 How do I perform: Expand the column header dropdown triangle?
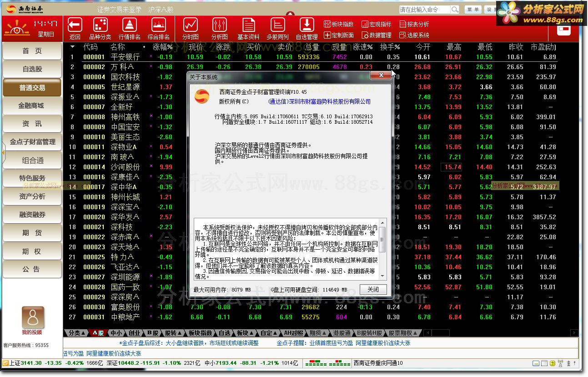click(x=73, y=47)
